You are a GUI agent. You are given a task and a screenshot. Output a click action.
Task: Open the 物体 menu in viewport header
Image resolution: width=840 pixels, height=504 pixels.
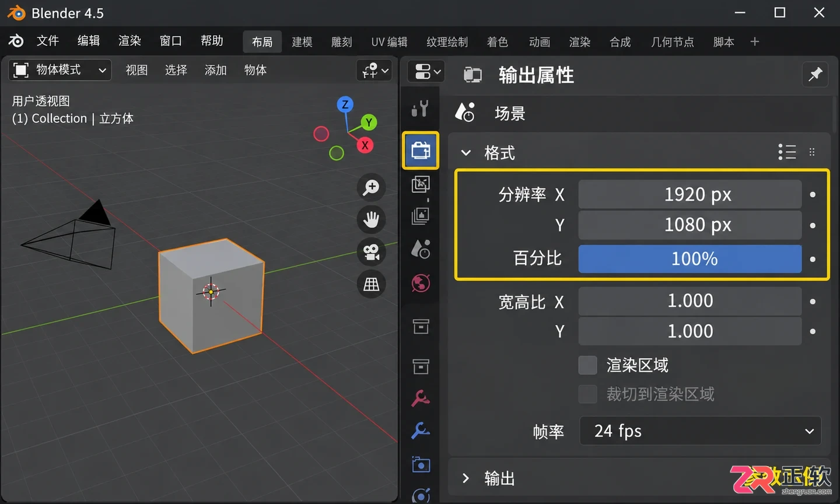pos(256,70)
